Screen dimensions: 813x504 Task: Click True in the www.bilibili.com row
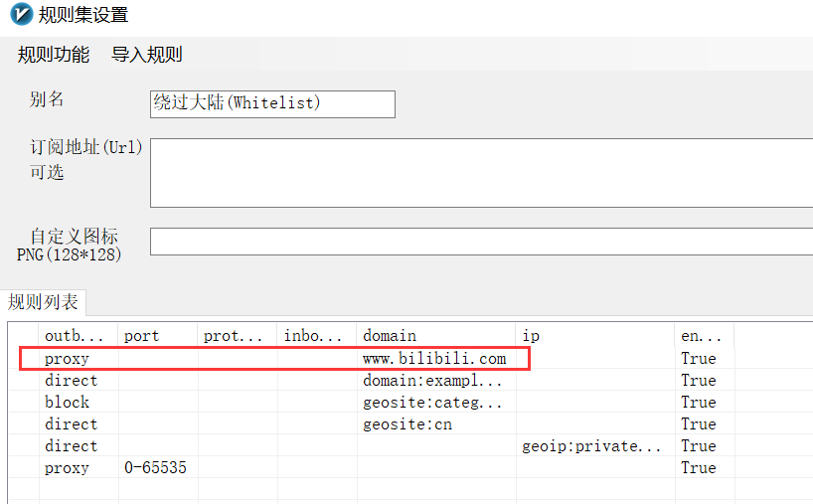(x=699, y=358)
